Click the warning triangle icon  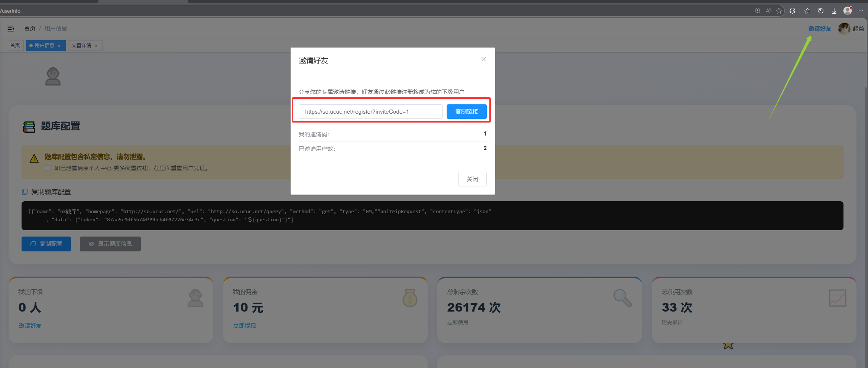pyautogui.click(x=34, y=159)
